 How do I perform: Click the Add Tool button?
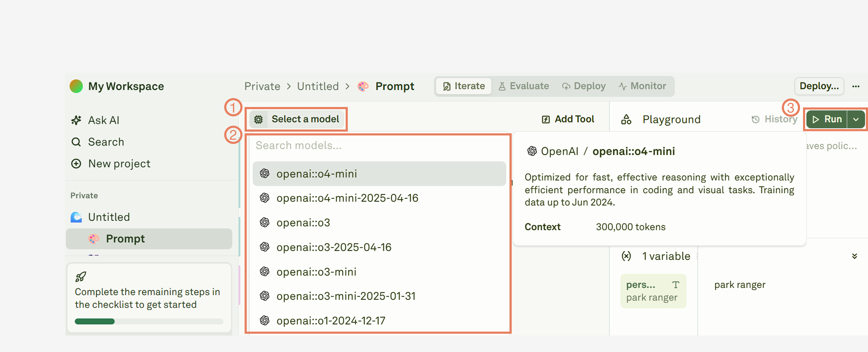568,119
